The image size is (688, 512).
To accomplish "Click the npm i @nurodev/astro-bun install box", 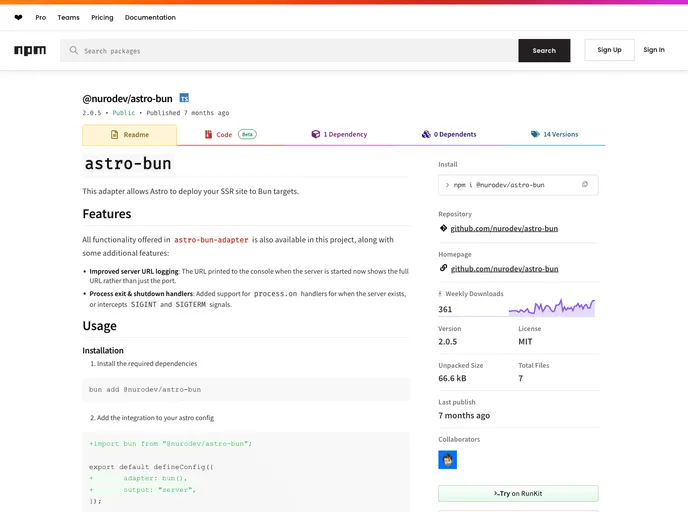I will click(518, 185).
